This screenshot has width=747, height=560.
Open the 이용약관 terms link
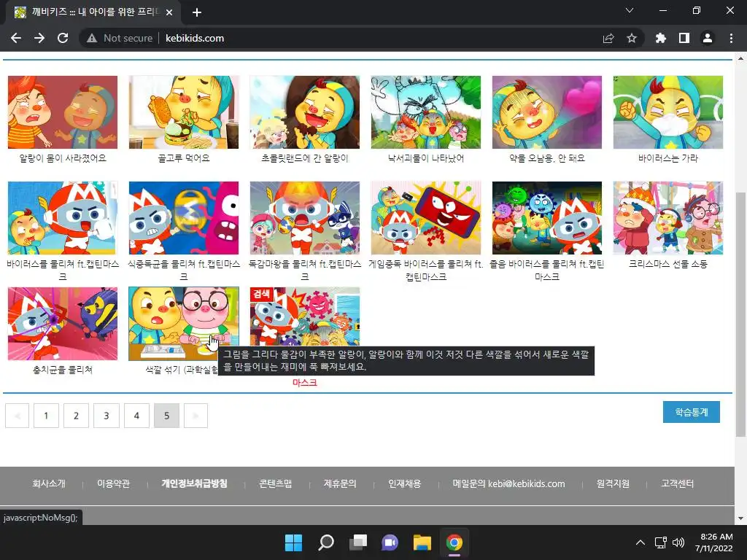click(x=113, y=484)
